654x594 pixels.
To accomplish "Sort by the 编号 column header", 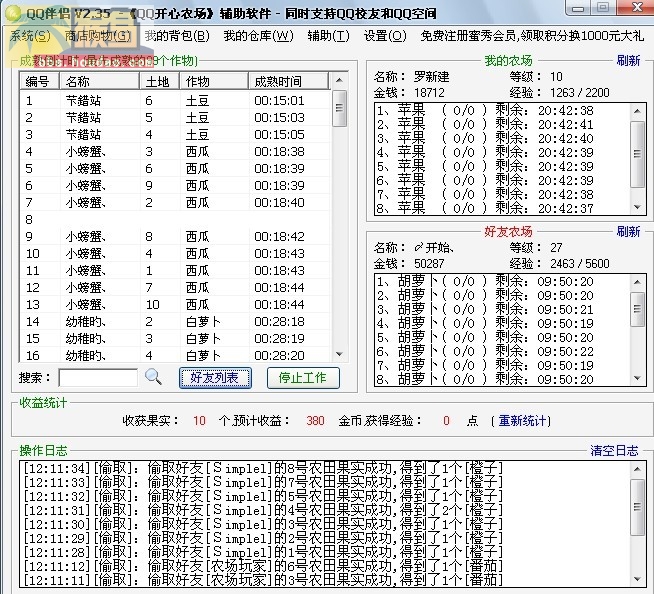I will click(40, 81).
